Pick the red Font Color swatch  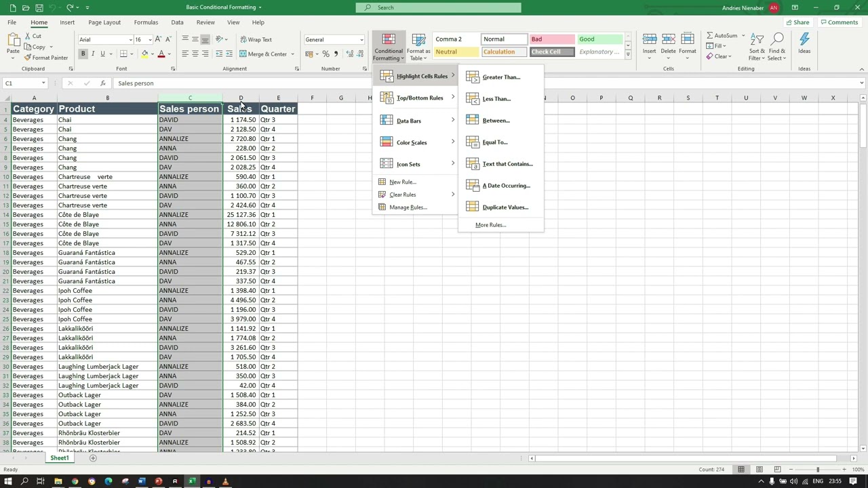click(161, 54)
